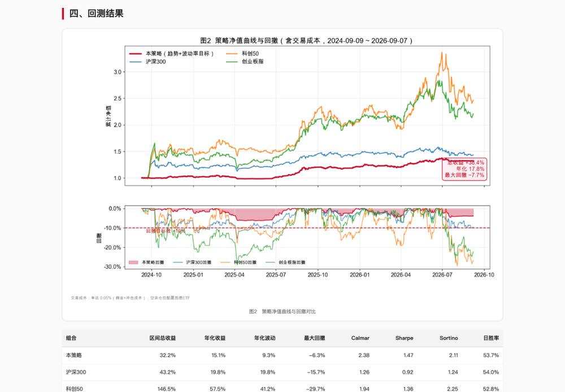Click the red annotation box showing 年化 17.8%

(464, 169)
